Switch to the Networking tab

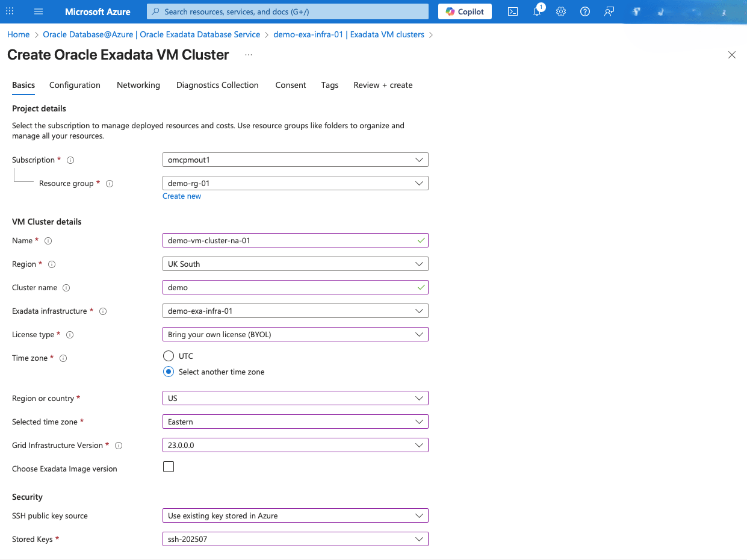(x=138, y=85)
